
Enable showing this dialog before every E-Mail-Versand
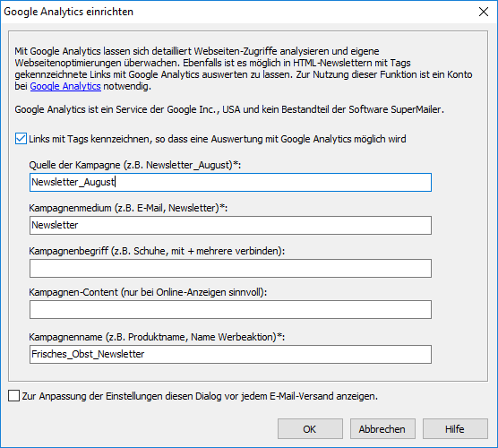(x=14, y=396)
